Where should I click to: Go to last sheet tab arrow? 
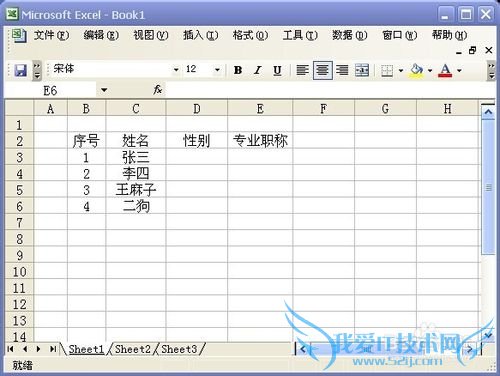pyautogui.click(x=53, y=349)
